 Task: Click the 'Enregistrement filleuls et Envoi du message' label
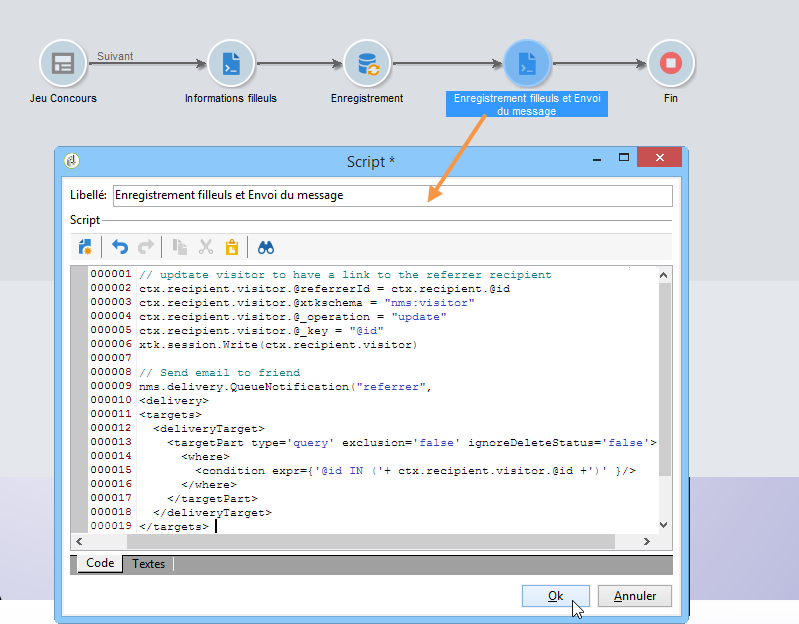pyautogui.click(x=527, y=104)
